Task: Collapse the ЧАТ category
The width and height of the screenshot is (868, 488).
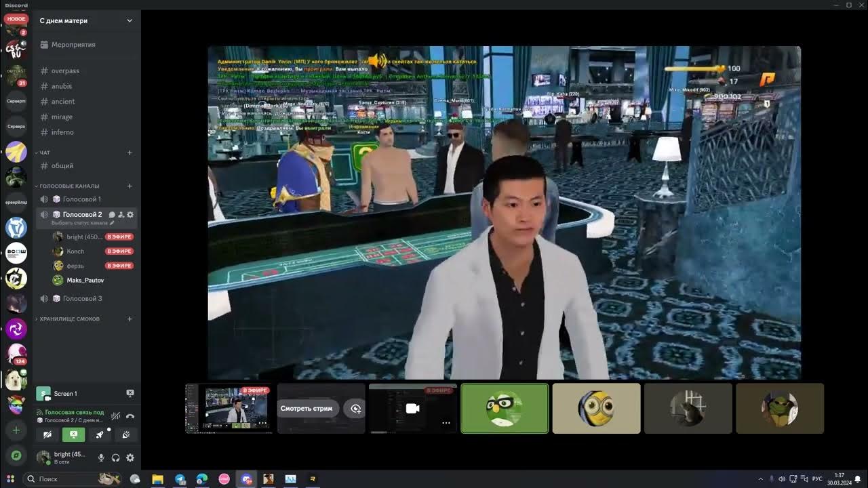Action: click(45, 152)
